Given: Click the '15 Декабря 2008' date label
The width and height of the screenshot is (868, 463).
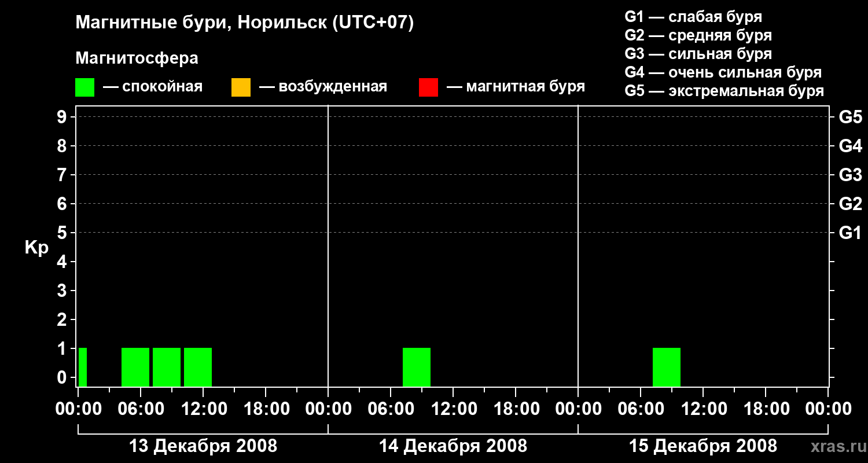Looking at the screenshot, I should 703,446.
